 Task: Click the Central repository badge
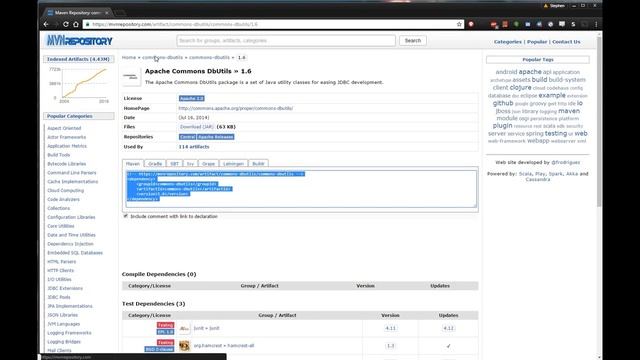pyautogui.click(x=187, y=137)
